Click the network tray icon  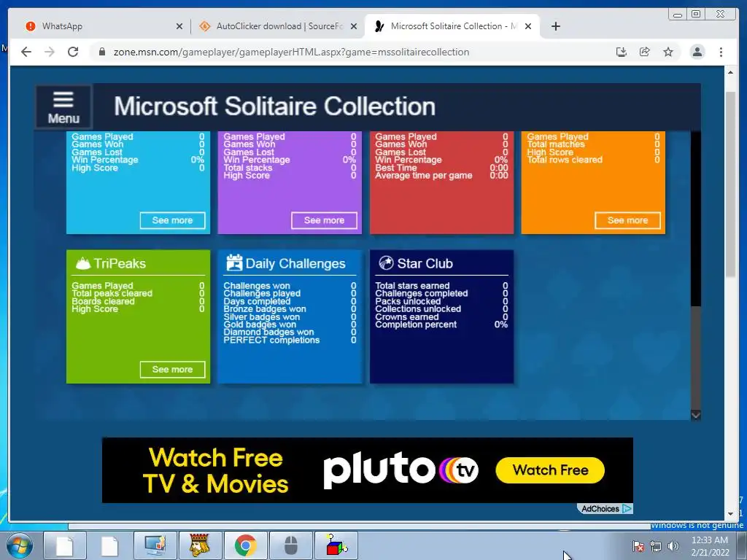pos(656,546)
